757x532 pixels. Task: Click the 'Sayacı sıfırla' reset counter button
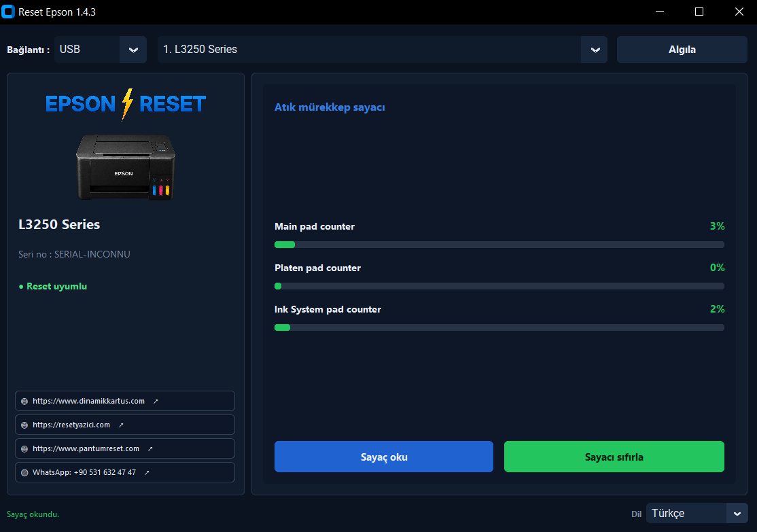614,457
